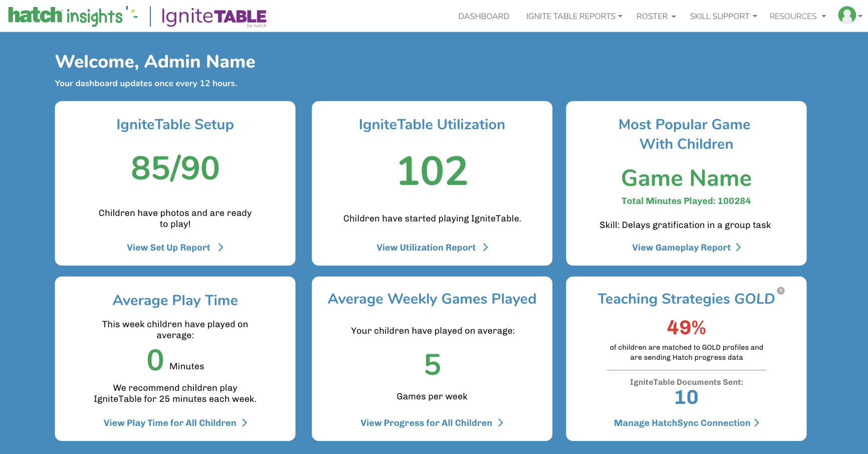Go to the Dashboard menu item
Screen dimensions: 868x454
coord(484,16)
